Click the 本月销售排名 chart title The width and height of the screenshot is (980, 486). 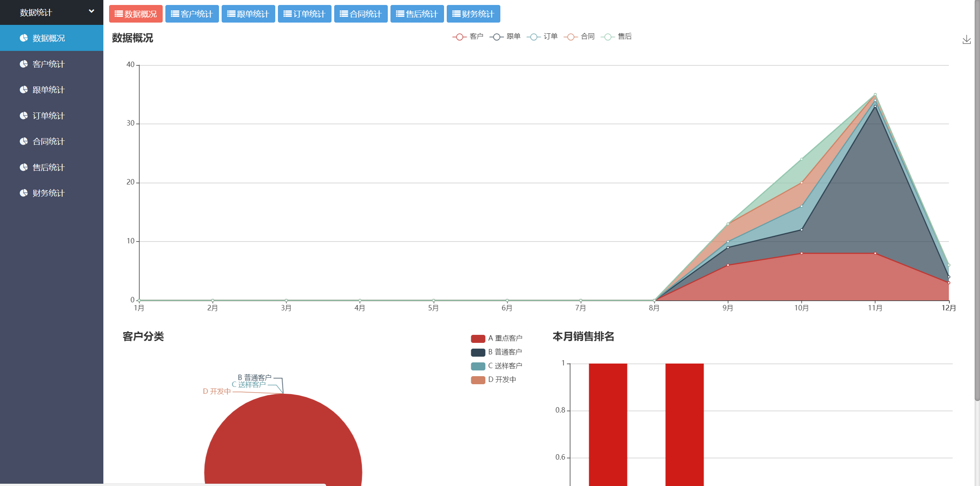[583, 336]
